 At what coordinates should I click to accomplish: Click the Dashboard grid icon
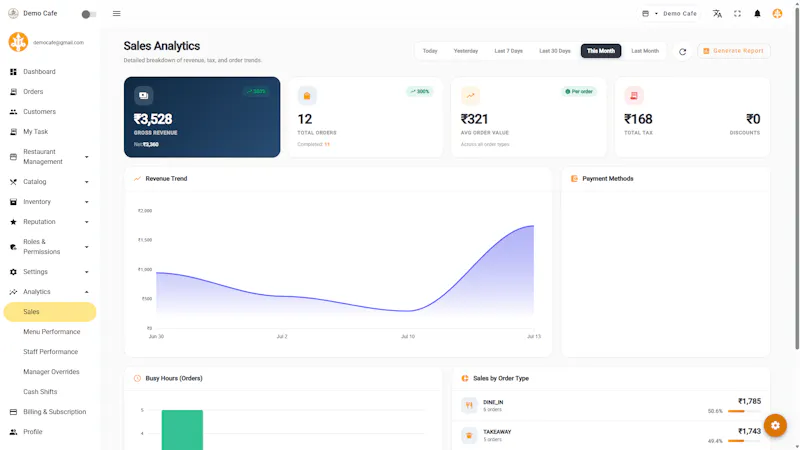pyautogui.click(x=13, y=72)
